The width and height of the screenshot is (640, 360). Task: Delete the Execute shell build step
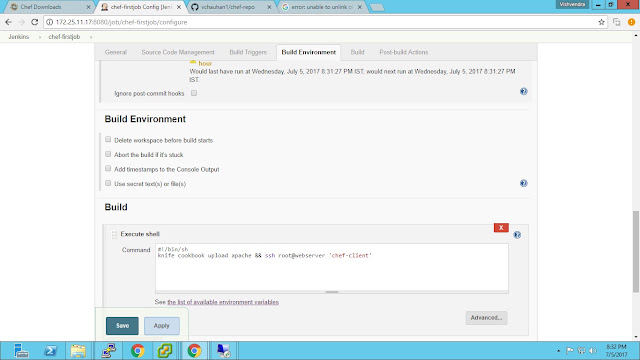pyautogui.click(x=501, y=228)
